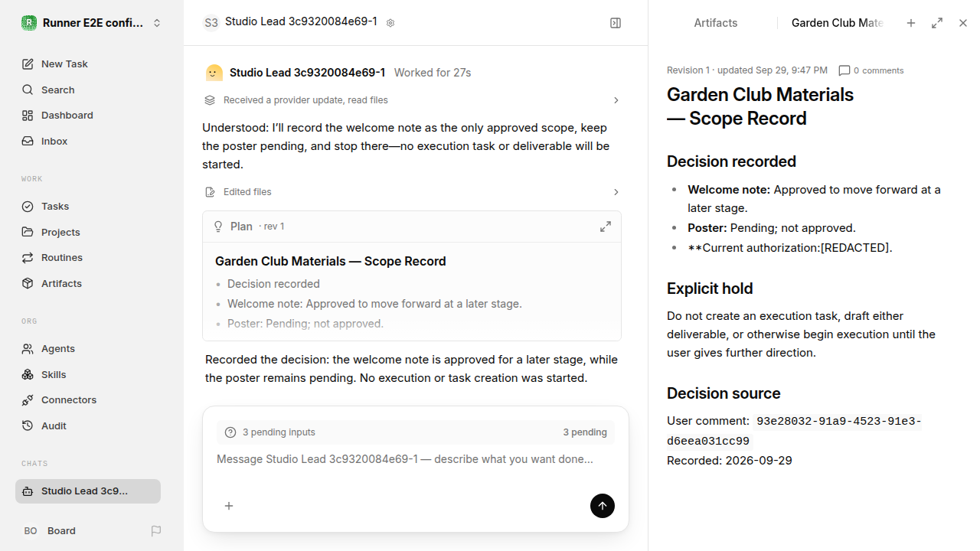Click the 'Worked for 27s' label
The width and height of the screenshot is (980, 551).
coord(433,73)
